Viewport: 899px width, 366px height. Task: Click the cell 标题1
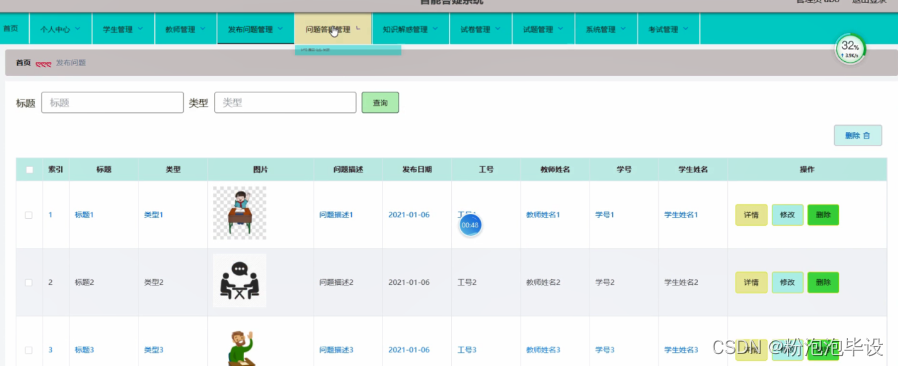point(84,215)
